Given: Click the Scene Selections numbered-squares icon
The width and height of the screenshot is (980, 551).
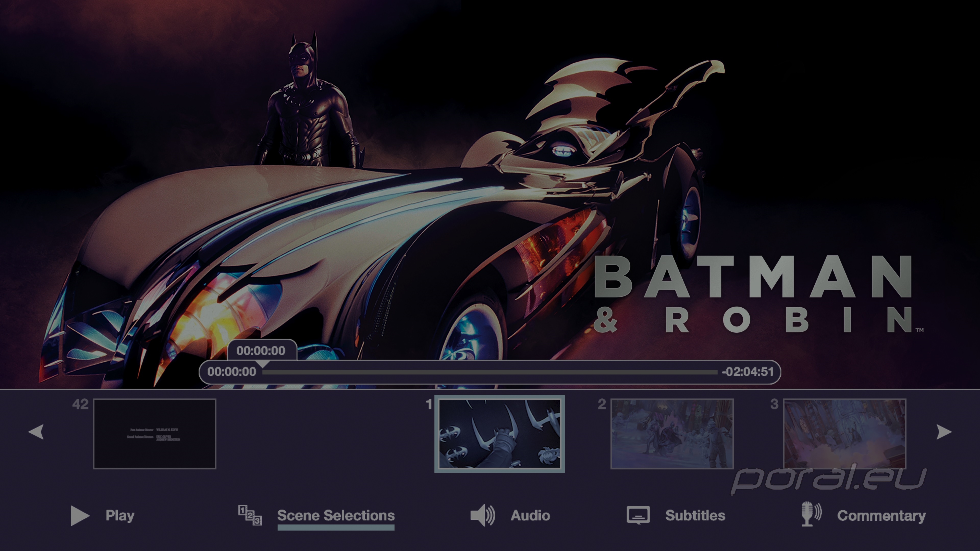Looking at the screenshot, I should click(x=250, y=515).
